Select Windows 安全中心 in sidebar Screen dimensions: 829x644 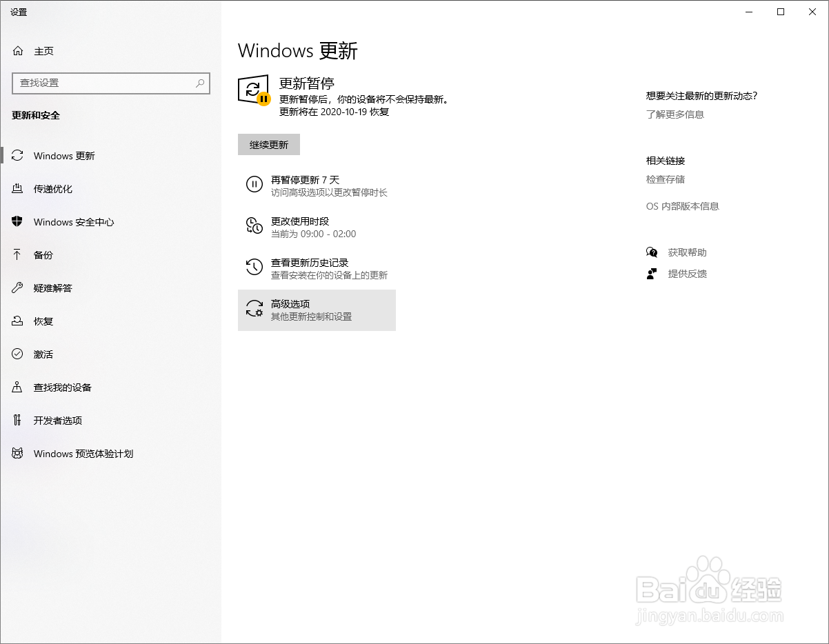coord(110,222)
